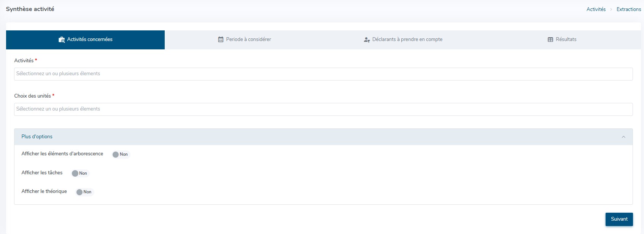Select the Activités concernées tab label
This screenshot has width=644, height=234.
tap(90, 40)
